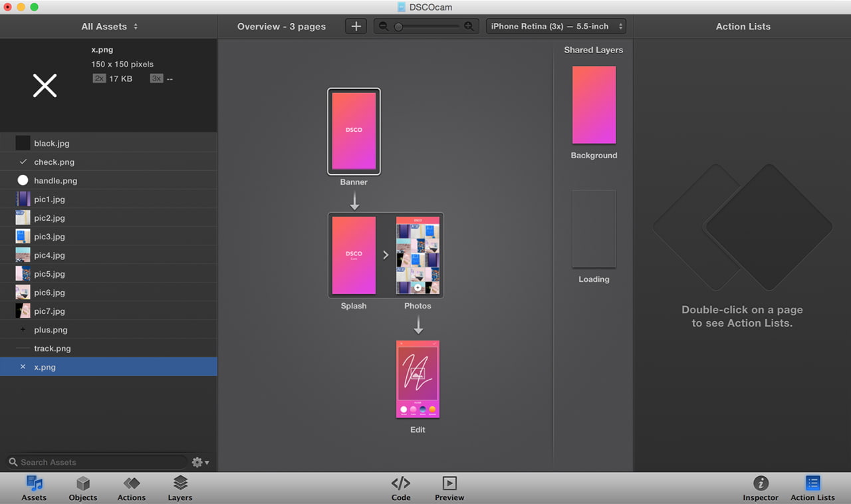Open the Code view icon
This screenshot has height=504, width=851.
(400, 484)
